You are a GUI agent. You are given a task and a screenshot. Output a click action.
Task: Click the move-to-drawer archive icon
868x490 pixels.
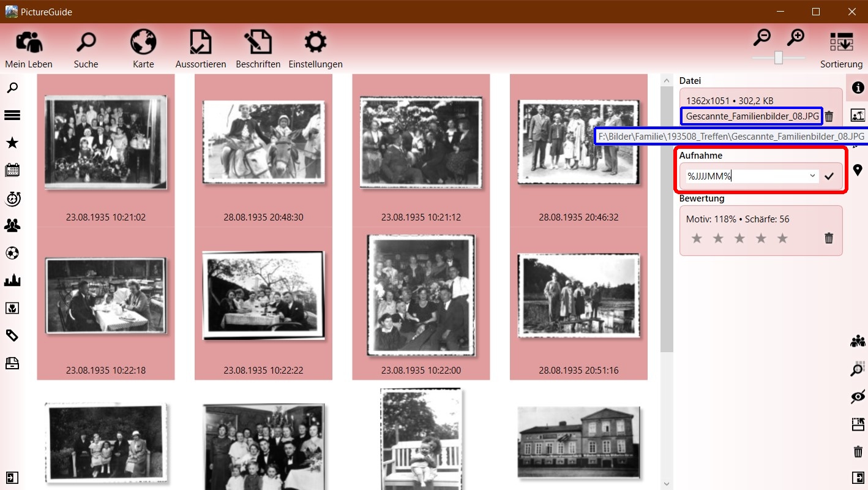(858, 424)
